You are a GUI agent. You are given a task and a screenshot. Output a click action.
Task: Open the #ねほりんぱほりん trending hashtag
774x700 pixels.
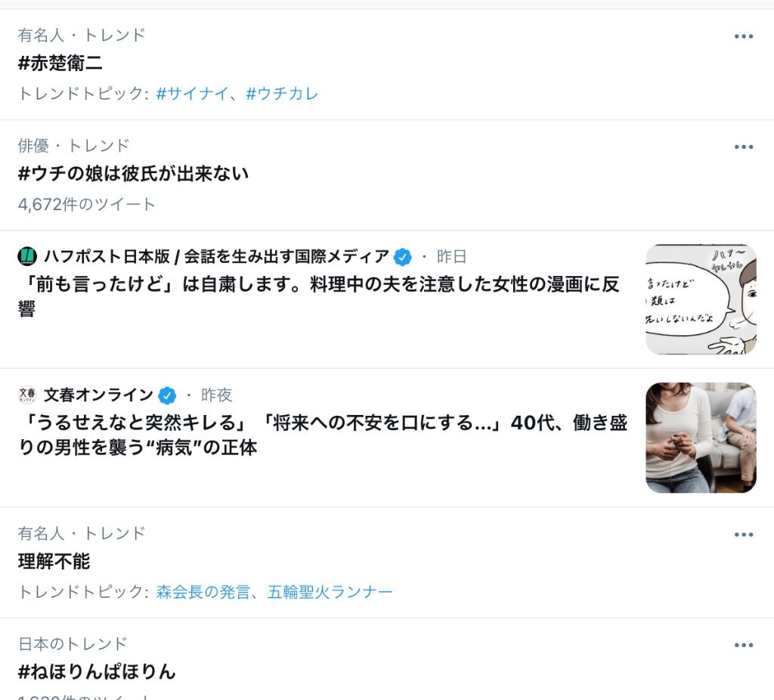97,672
